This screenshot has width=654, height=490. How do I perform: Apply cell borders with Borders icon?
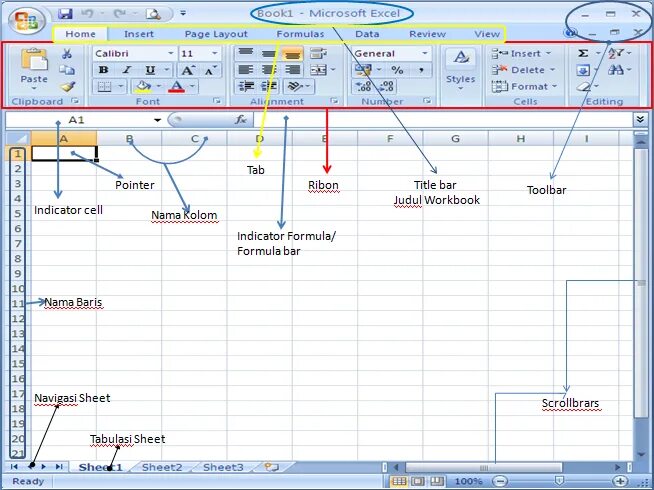(x=104, y=87)
